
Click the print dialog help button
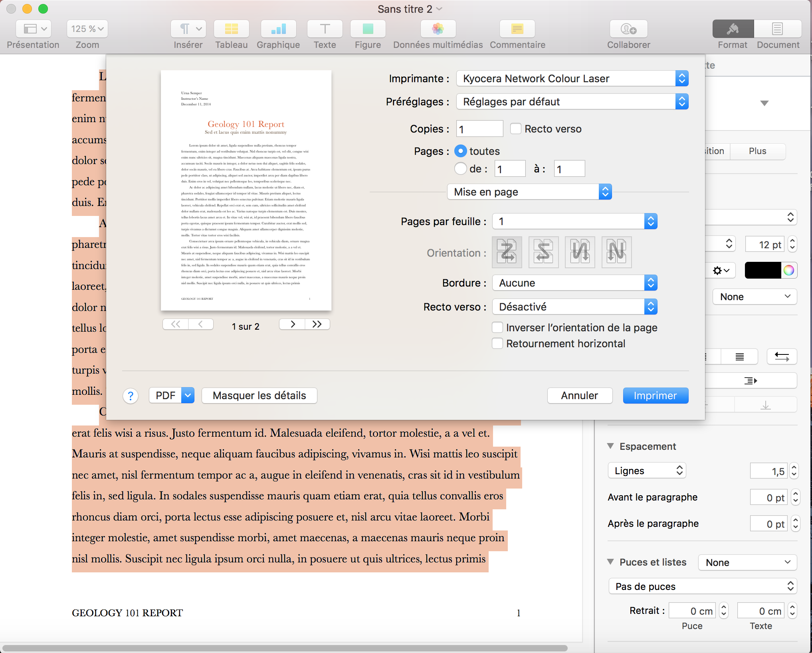pos(131,396)
